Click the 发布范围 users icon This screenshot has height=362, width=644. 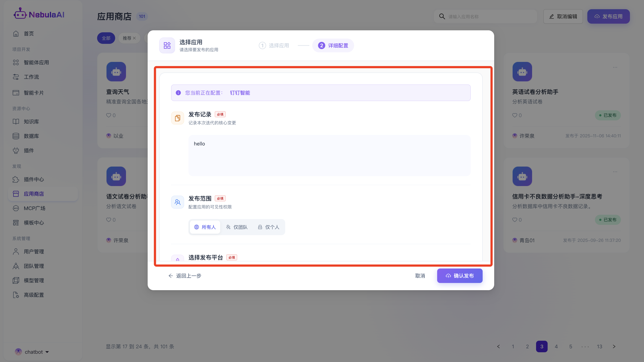177,202
